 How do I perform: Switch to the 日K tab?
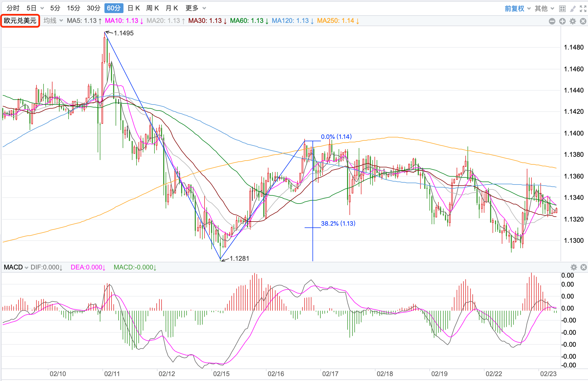point(134,8)
